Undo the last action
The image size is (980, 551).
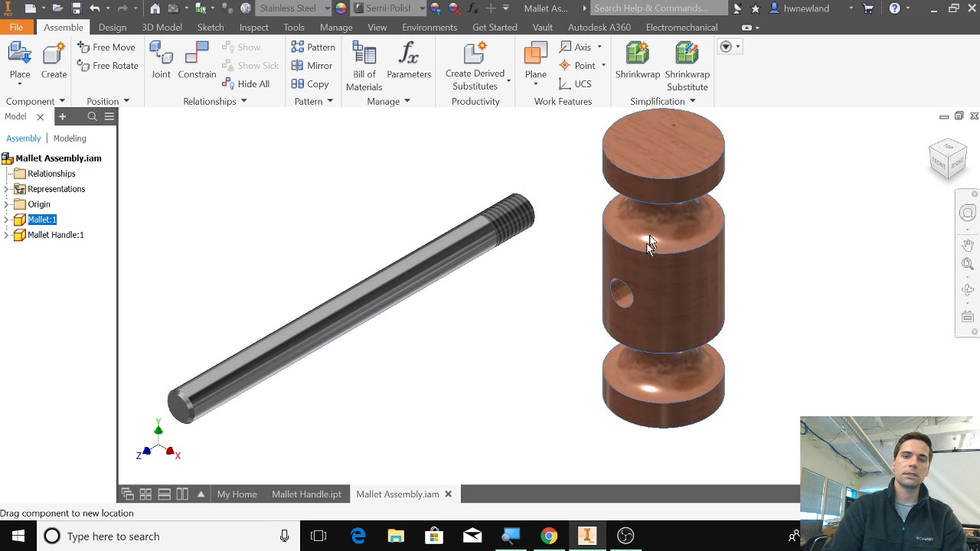click(95, 8)
